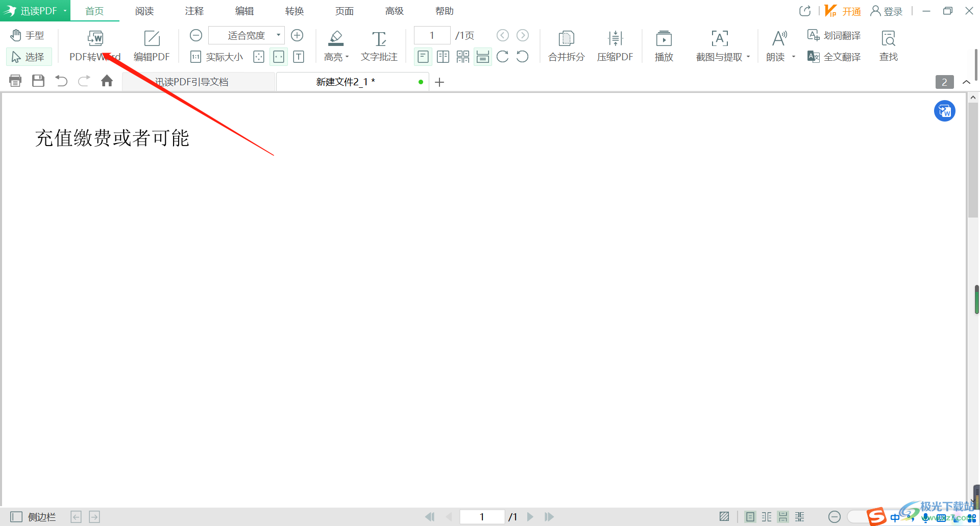Select the 新建文件2_1 document tab
This screenshot has height=526, width=980.
point(352,82)
